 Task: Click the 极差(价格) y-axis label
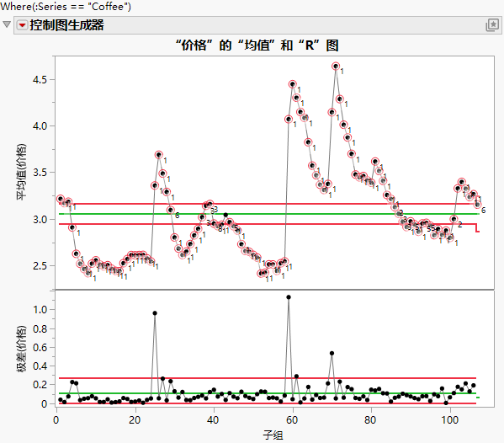coord(21,349)
